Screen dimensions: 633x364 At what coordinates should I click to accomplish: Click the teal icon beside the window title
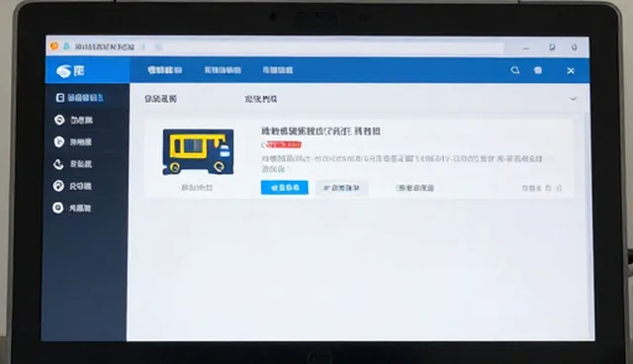click(66, 46)
